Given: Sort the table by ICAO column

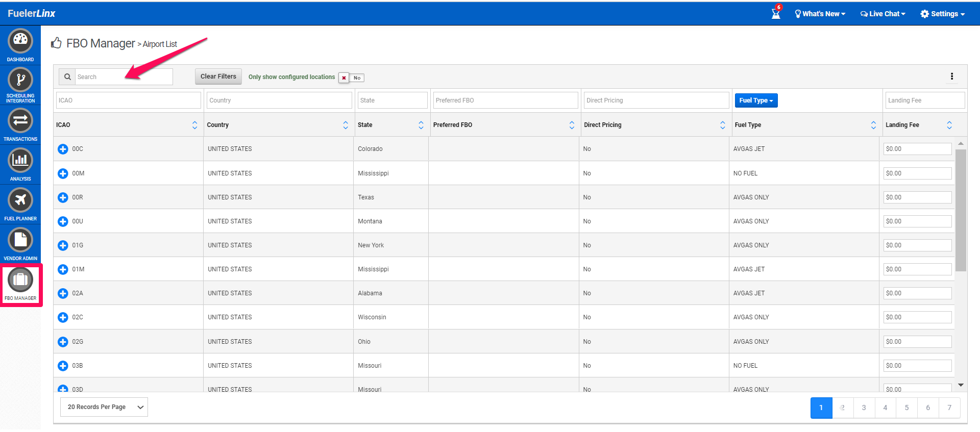Looking at the screenshot, I should point(194,125).
